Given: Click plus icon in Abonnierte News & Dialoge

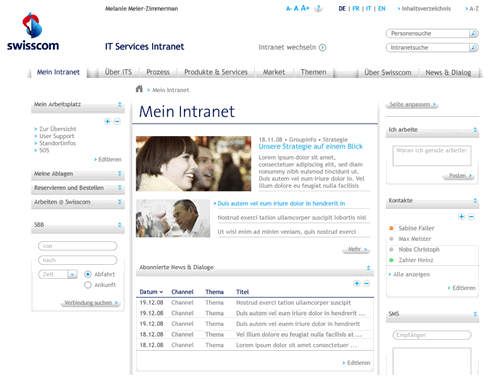Looking at the screenshot, I should [x=357, y=283].
